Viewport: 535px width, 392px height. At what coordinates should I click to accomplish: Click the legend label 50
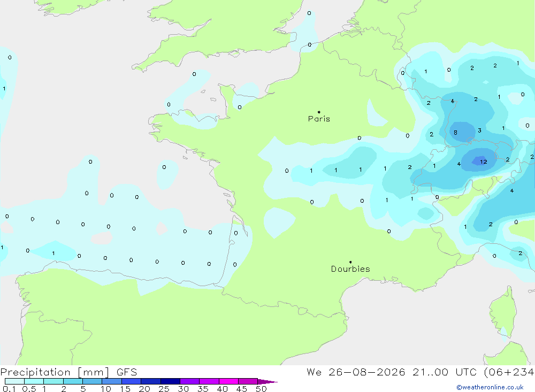coord(261,389)
